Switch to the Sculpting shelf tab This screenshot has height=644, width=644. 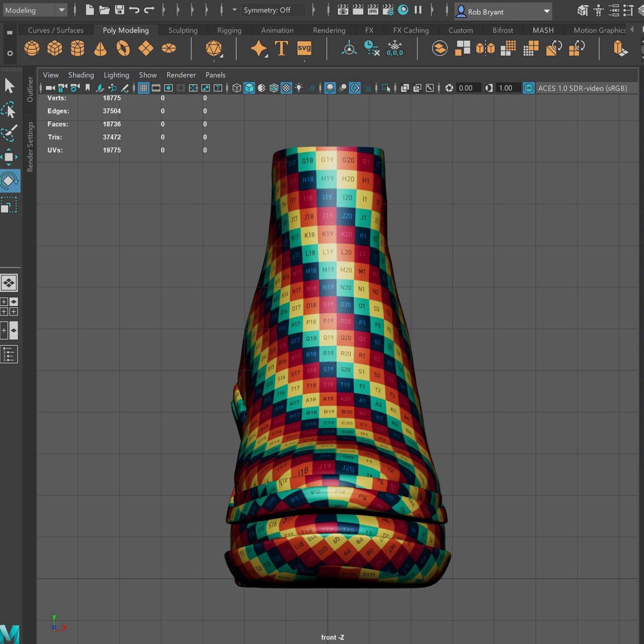coord(183,30)
